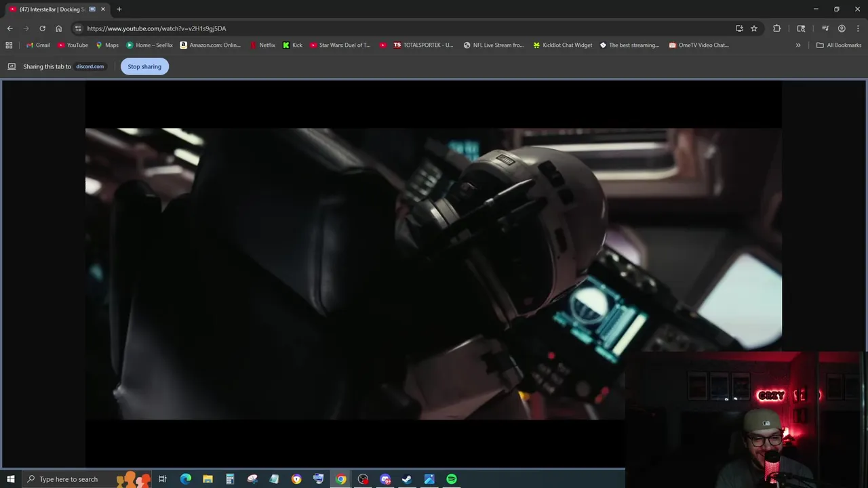Open Task View in taskbar
868x488 pixels.
[x=163, y=479]
